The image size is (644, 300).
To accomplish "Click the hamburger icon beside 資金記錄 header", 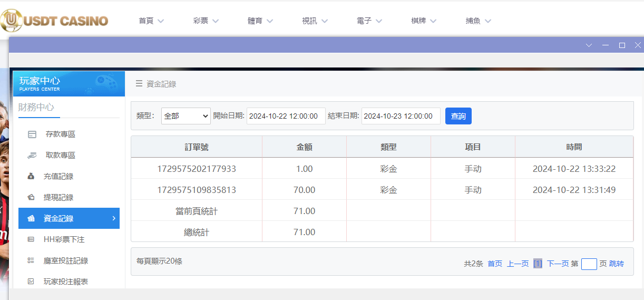I will pos(139,84).
